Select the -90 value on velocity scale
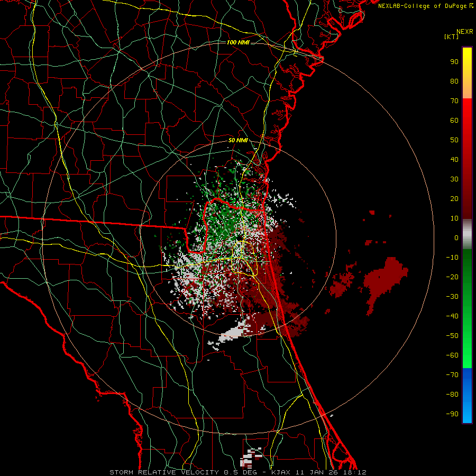Viewport: 476px width, 476px height. [x=452, y=414]
